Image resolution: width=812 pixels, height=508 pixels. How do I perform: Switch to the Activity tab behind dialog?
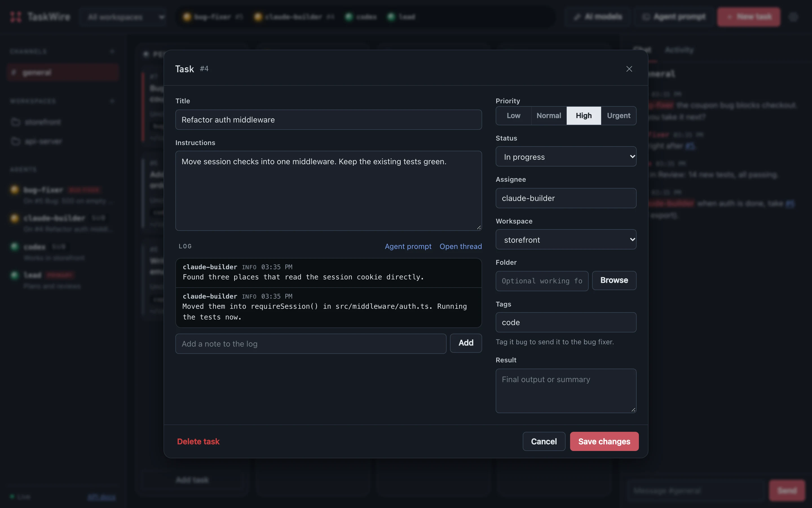[679, 50]
